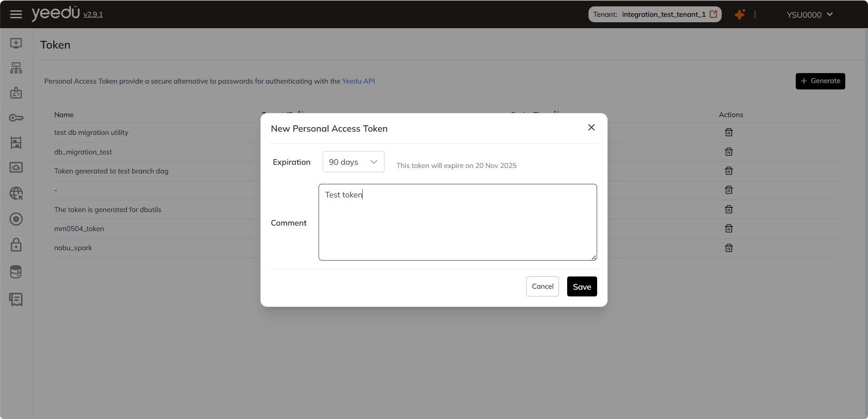This screenshot has height=419, width=868.
Task: Expand the YSU0000 user menu
Action: (x=809, y=15)
